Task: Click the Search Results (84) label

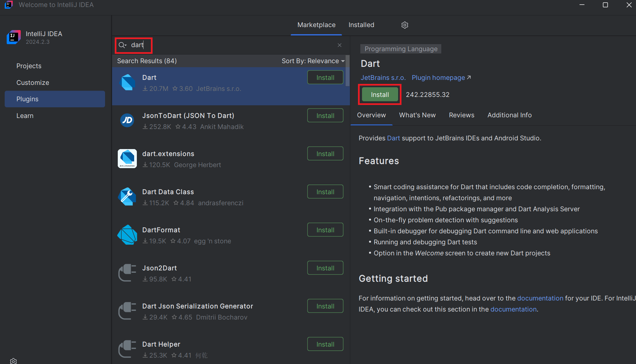Action: click(x=147, y=61)
